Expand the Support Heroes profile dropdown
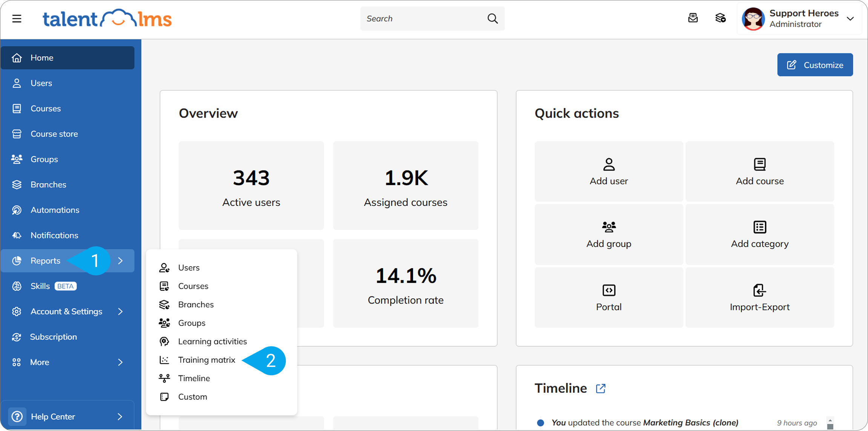Viewport: 868px width, 431px height. (850, 18)
